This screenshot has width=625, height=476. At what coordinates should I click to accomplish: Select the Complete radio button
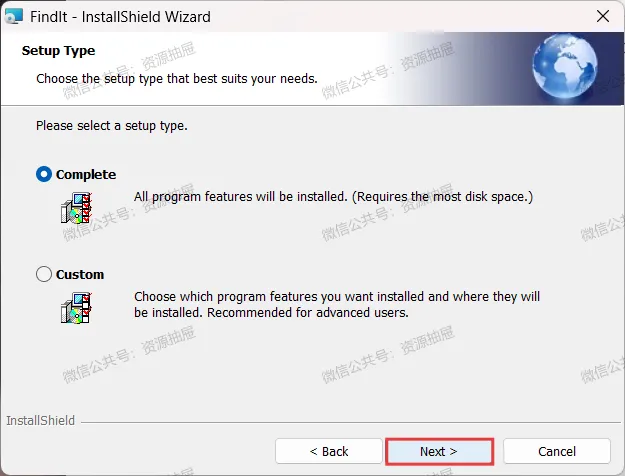[44, 174]
